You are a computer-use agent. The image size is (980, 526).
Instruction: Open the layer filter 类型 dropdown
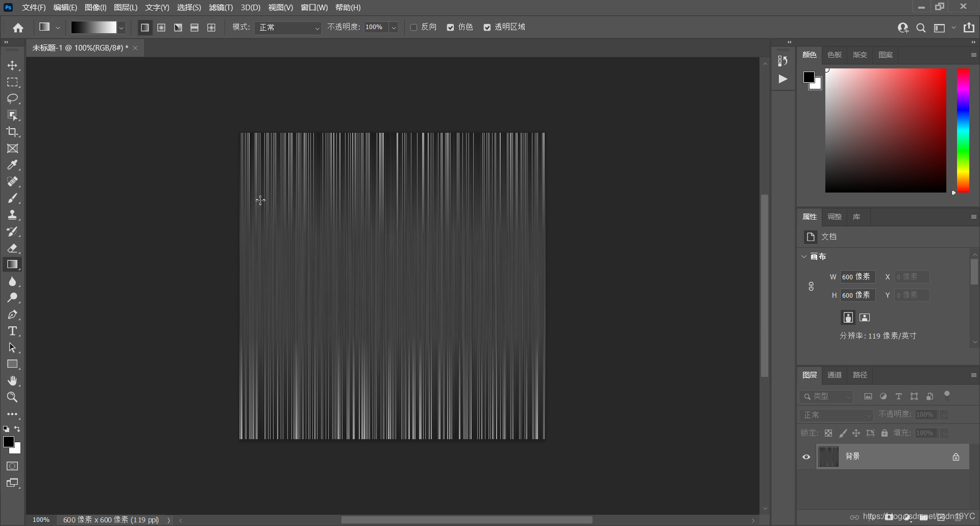826,396
